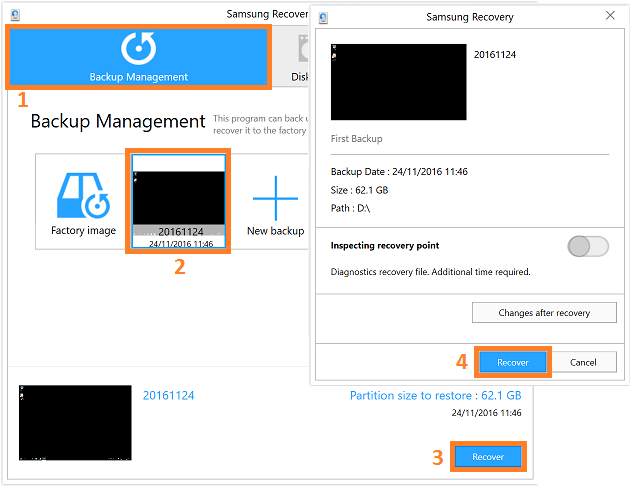Image resolution: width=638 pixels, height=486 pixels.
Task: Click the Partition size to restore text
Action: tap(435, 396)
